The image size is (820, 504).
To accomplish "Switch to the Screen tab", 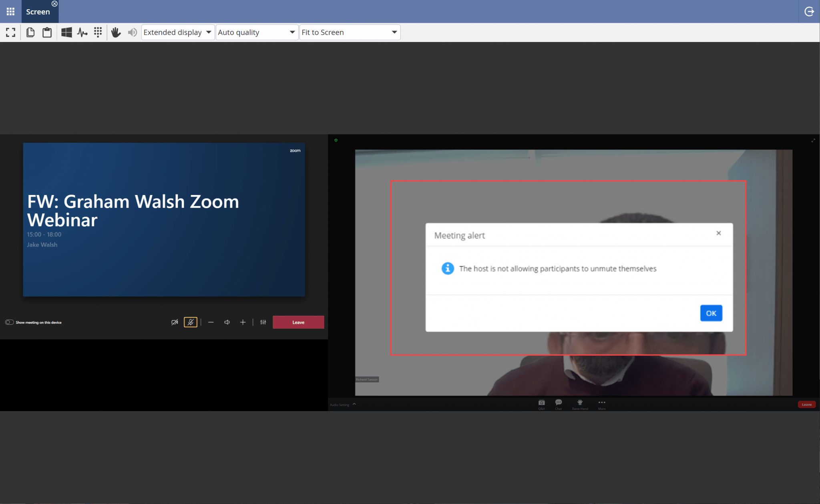I will 38,12.
